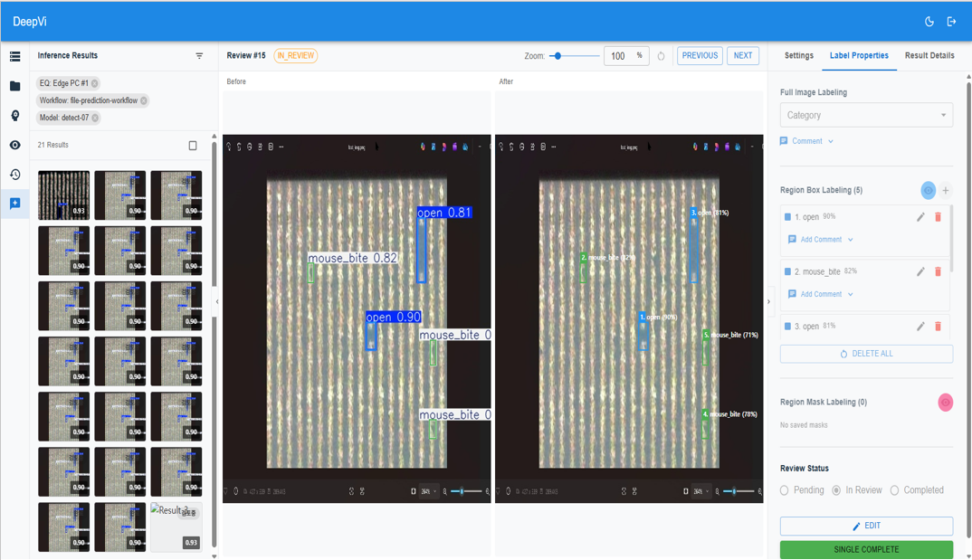Click the logout icon in header
Viewport: 972px width, 560px height.
(x=951, y=22)
